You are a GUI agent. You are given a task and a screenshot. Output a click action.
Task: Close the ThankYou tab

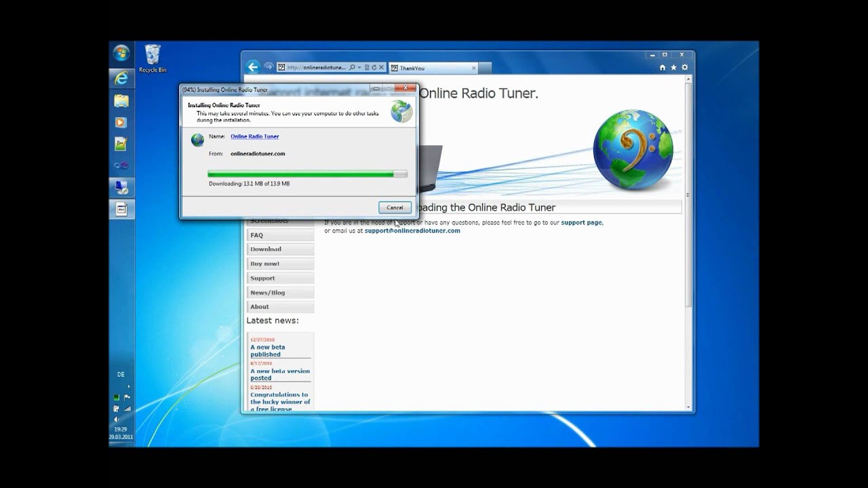click(473, 68)
